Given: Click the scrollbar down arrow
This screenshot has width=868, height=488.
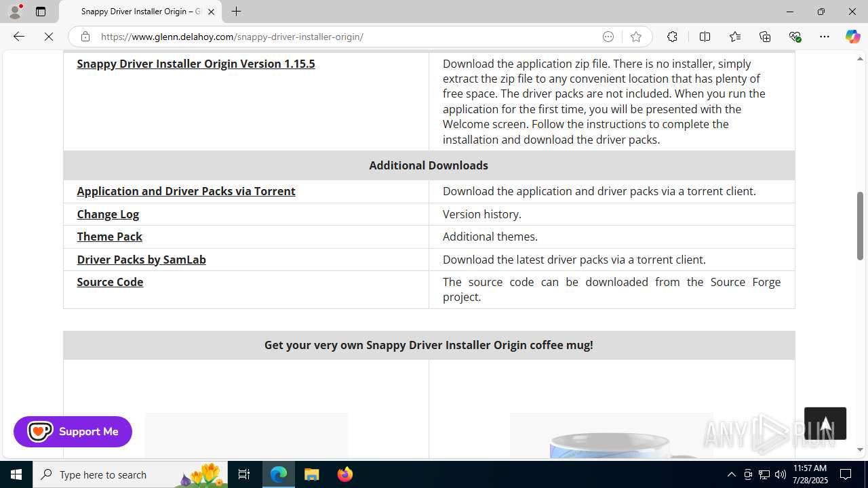Looking at the screenshot, I should pos(860,449).
